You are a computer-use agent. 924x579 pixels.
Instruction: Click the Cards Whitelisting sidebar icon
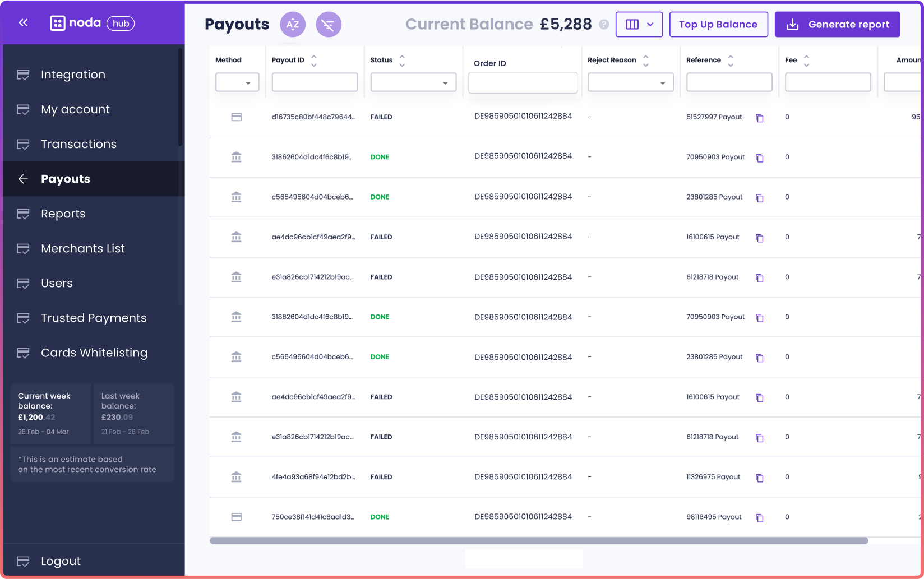[23, 353]
